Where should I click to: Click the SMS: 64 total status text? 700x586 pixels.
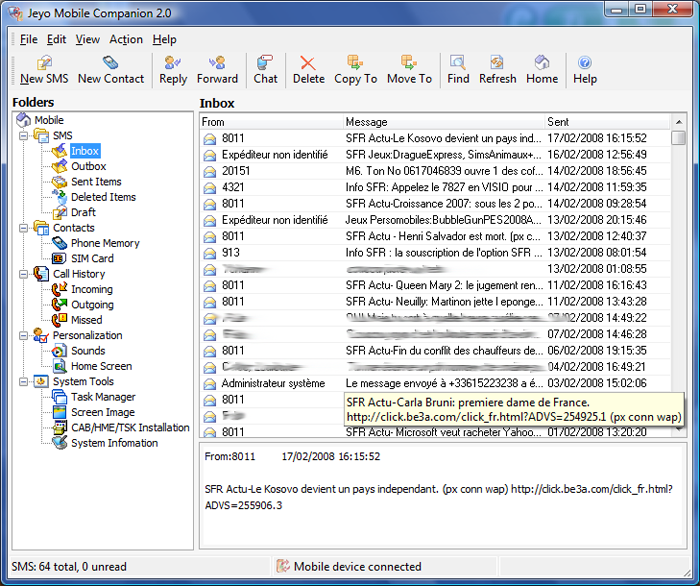(69, 567)
